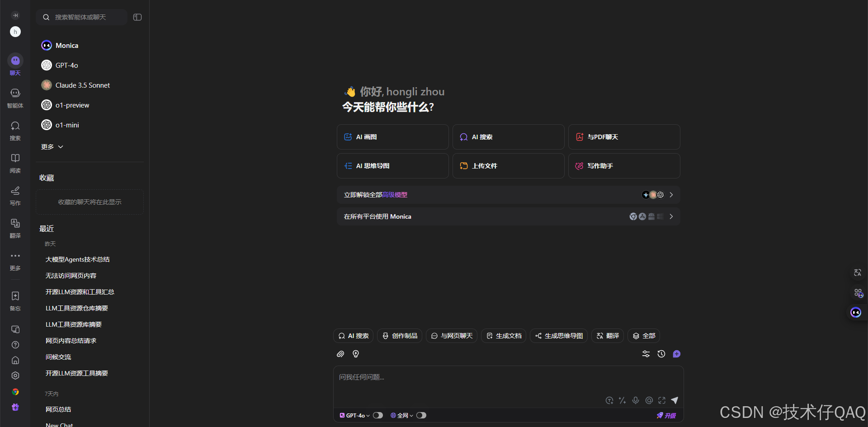
Task: Click the 搜索智能体或聊天 search field
Action: click(81, 17)
